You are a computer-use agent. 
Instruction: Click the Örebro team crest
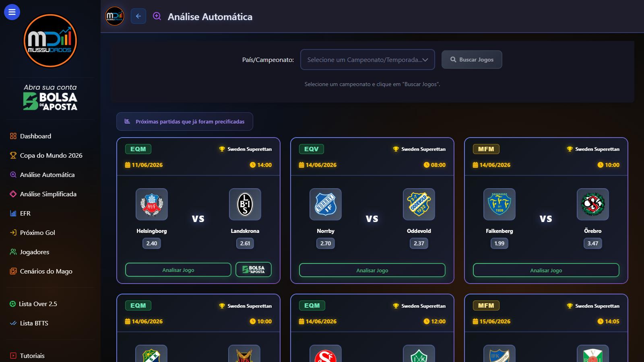pyautogui.click(x=593, y=204)
